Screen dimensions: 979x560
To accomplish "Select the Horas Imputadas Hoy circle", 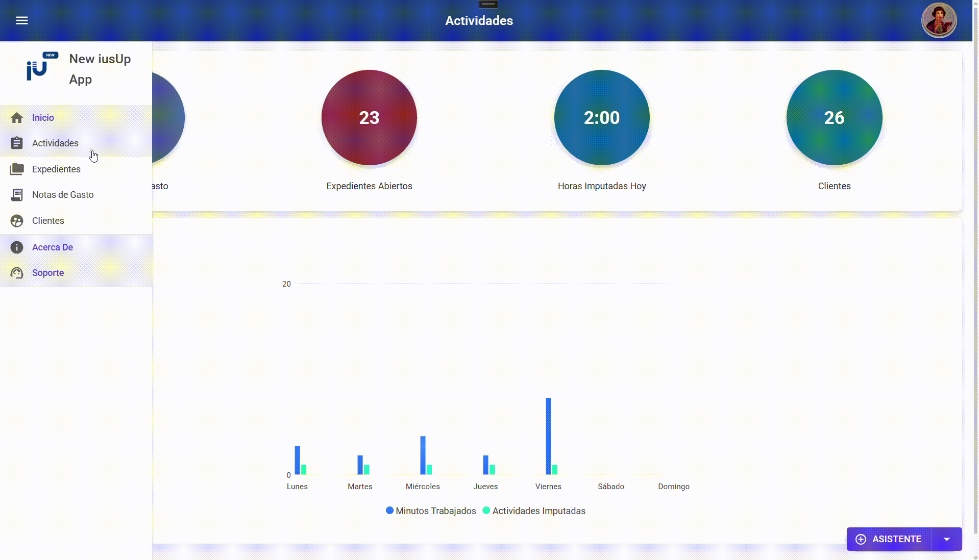I will click(x=601, y=118).
